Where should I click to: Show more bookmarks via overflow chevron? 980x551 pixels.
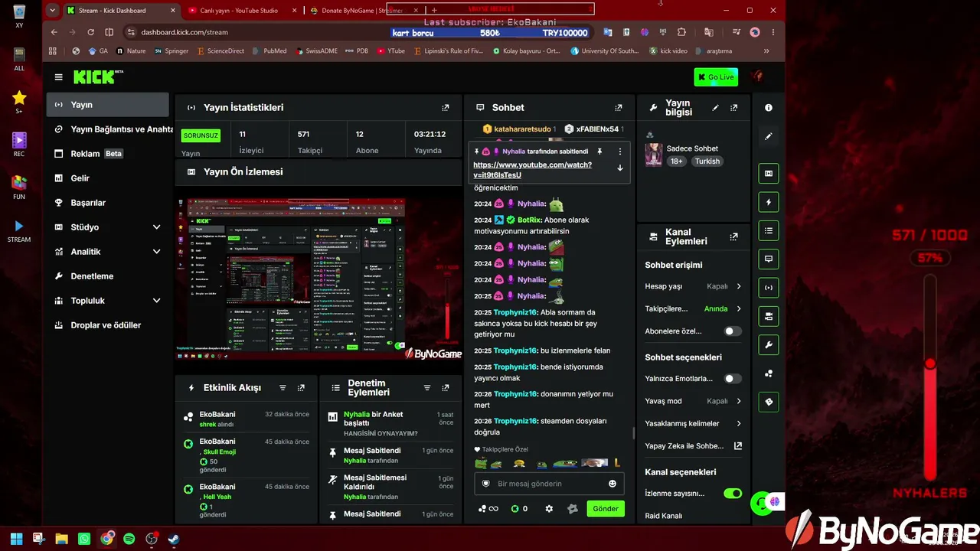coord(766,51)
